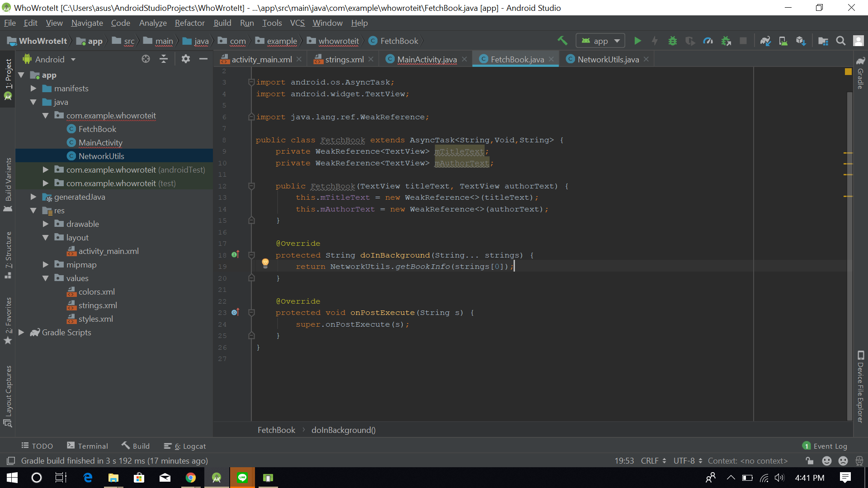The height and width of the screenshot is (488, 868).
Task: Expand the Gradle Scripts tree node
Action: pos(21,333)
